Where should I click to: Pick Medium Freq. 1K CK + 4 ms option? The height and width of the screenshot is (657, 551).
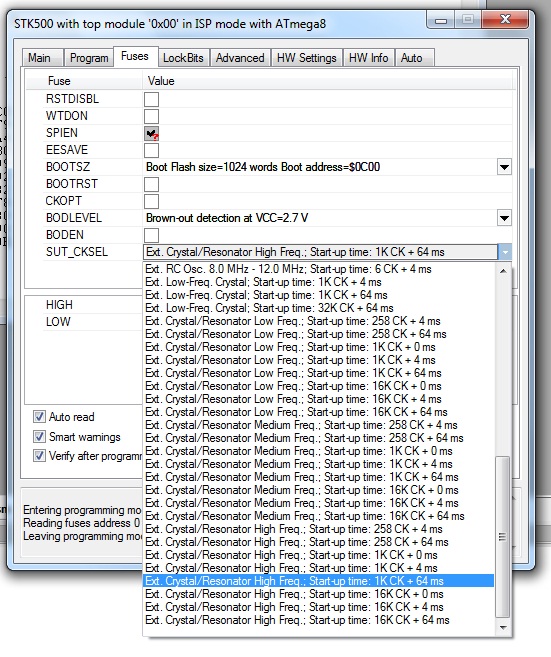pos(318,464)
